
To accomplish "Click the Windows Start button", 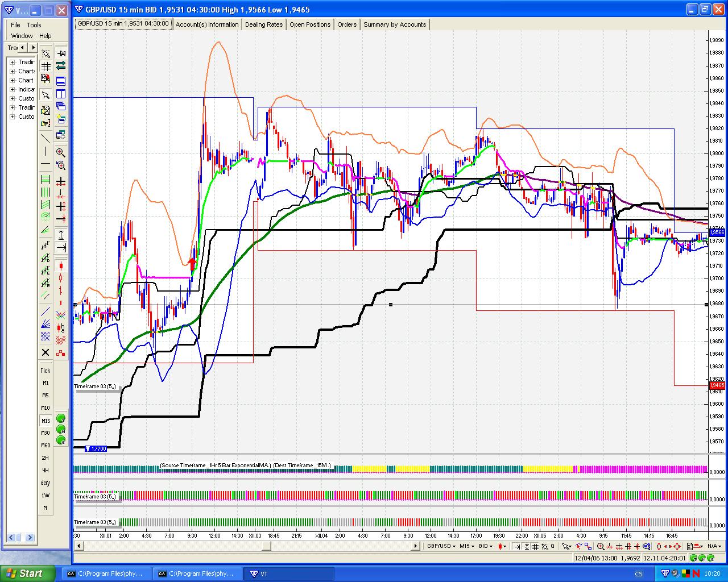I will 28,573.
